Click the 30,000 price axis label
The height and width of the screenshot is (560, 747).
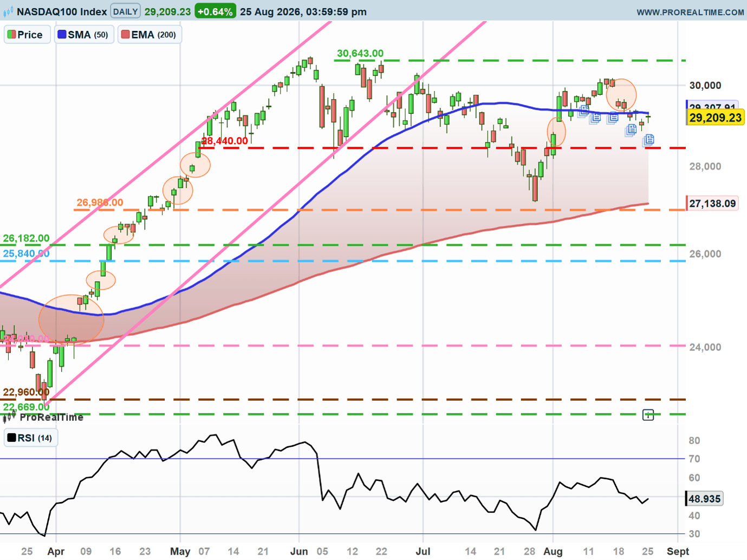(x=705, y=85)
